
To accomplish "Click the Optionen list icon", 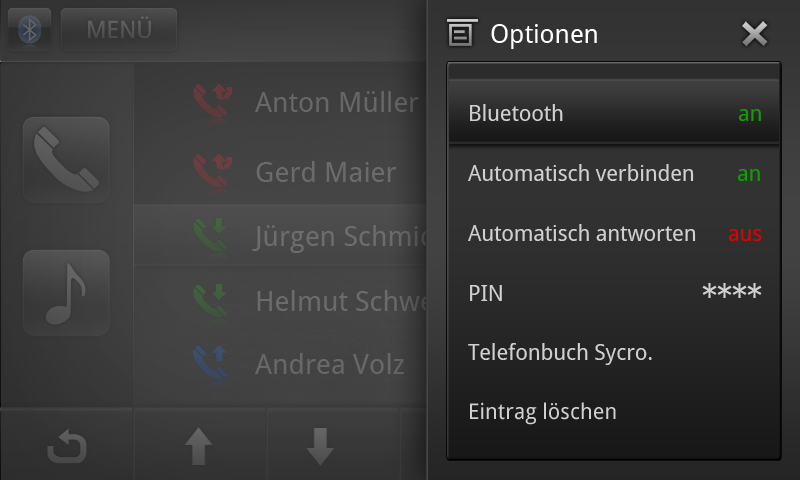I will pos(460,34).
